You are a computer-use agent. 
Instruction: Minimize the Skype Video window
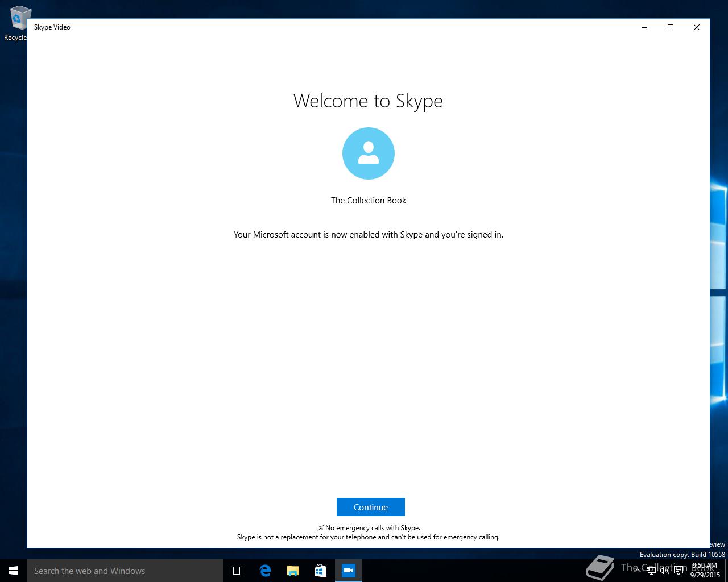point(644,27)
